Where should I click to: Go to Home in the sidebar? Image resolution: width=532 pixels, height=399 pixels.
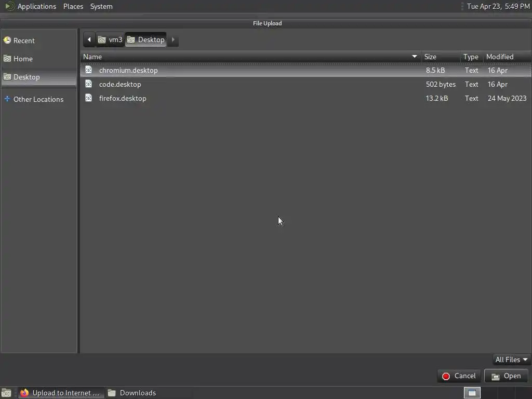pos(38,59)
